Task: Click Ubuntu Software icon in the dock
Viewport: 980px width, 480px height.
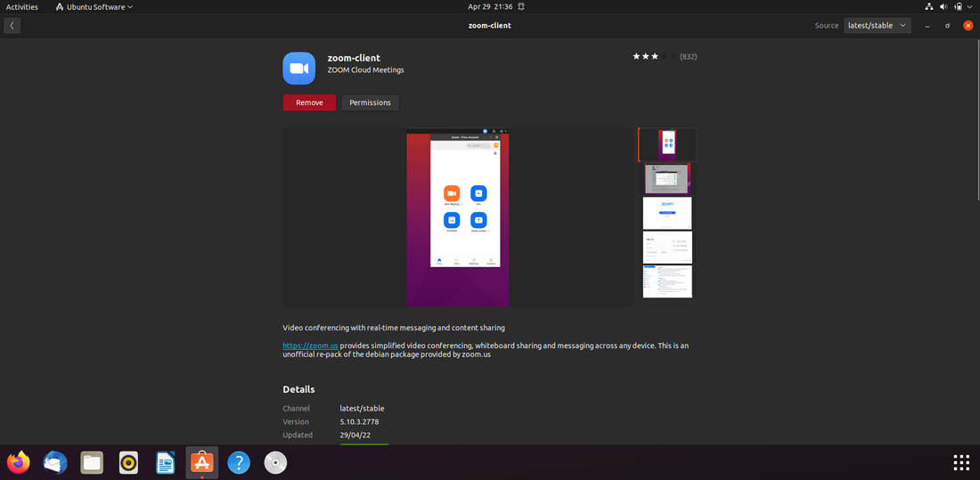Action: coord(202,462)
